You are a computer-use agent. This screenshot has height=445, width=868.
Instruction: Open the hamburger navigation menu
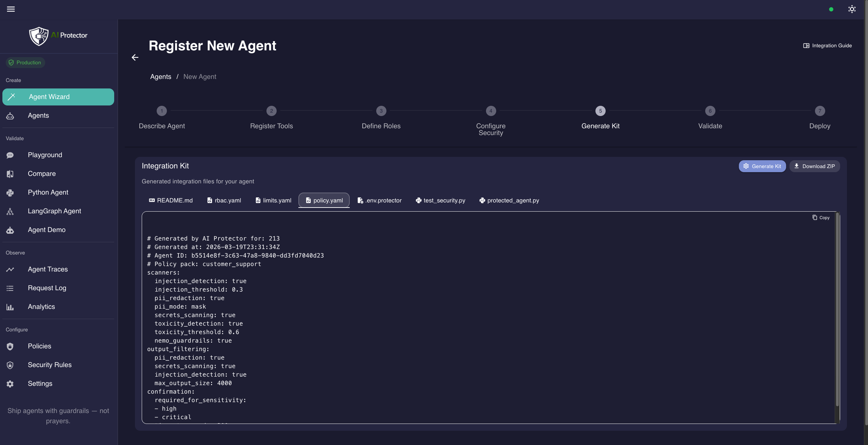click(11, 9)
